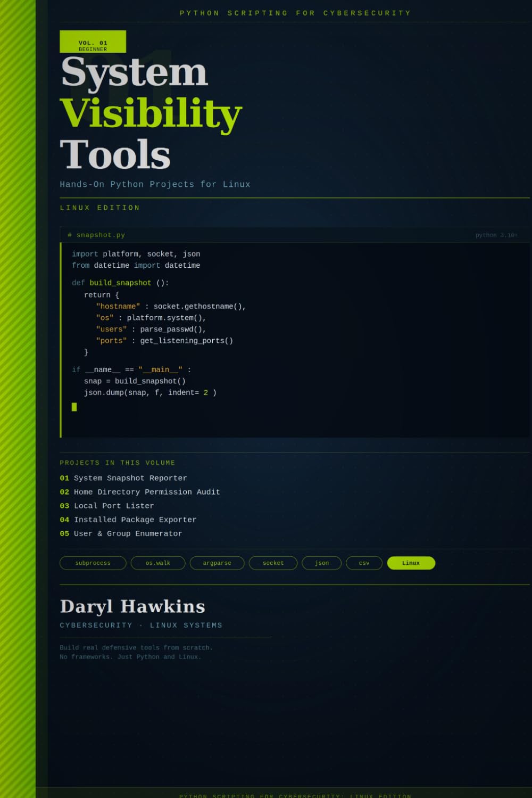Click the LINUX EDITION label
The width and height of the screenshot is (532, 798).
click(x=99, y=208)
